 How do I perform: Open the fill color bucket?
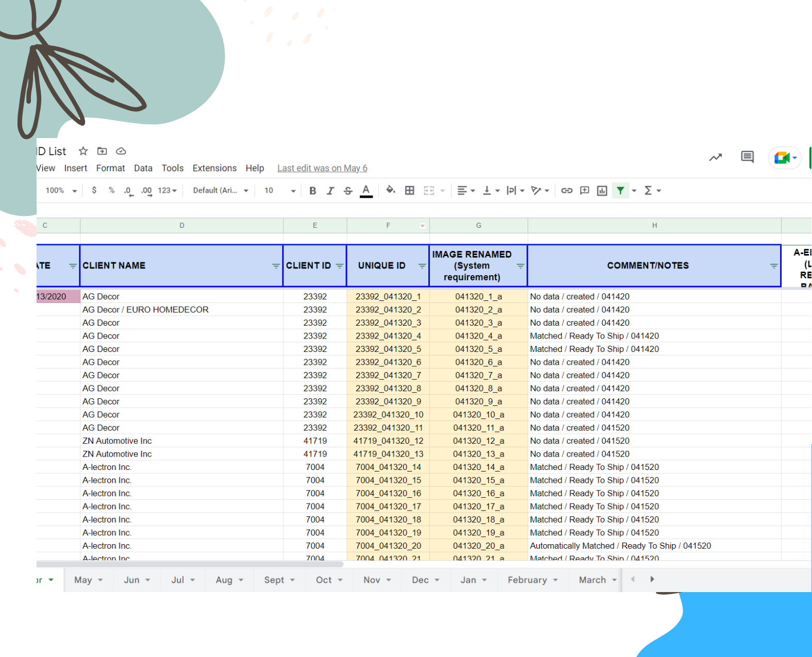(391, 190)
